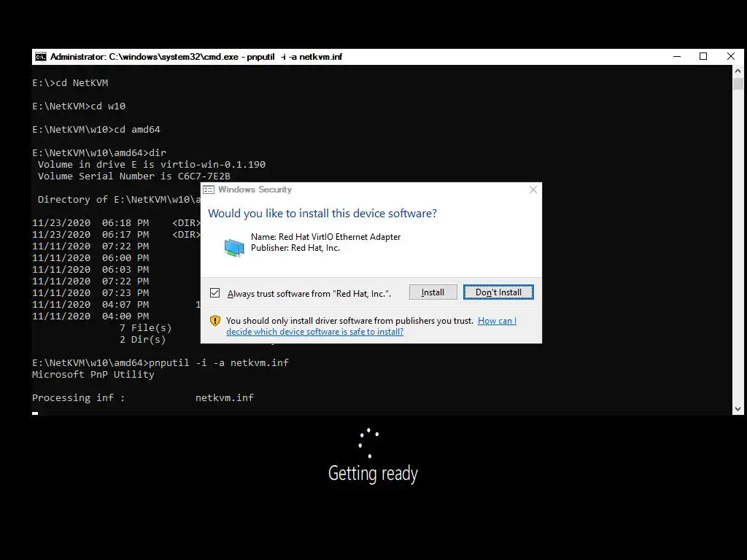Click the '2 Dir(s)' summary line
The height and width of the screenshot is (560, 747).
point(142,340)
